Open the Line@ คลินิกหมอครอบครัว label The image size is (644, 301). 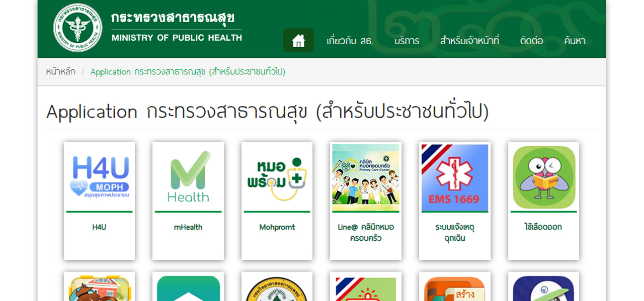(x=366, y=233)
